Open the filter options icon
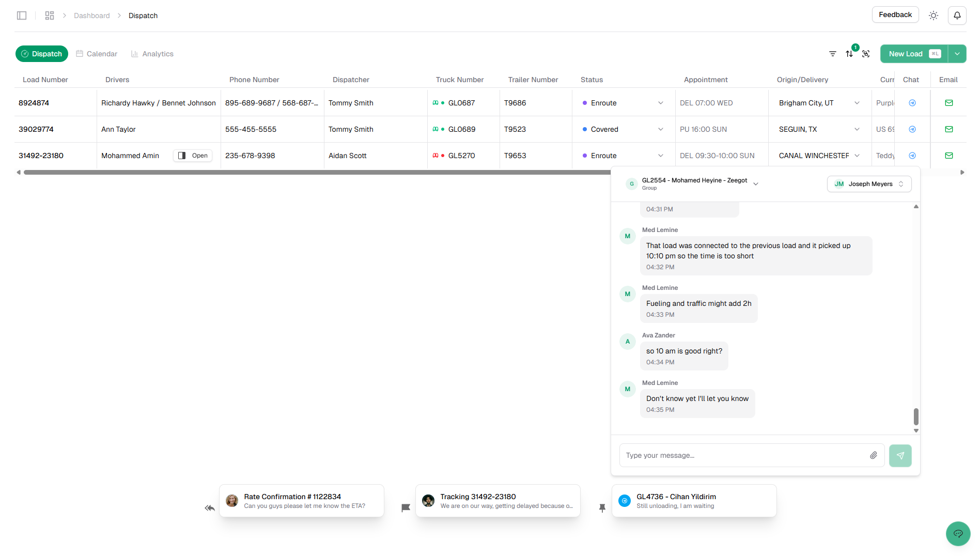The image size is (980, 556). pos(832,53)
